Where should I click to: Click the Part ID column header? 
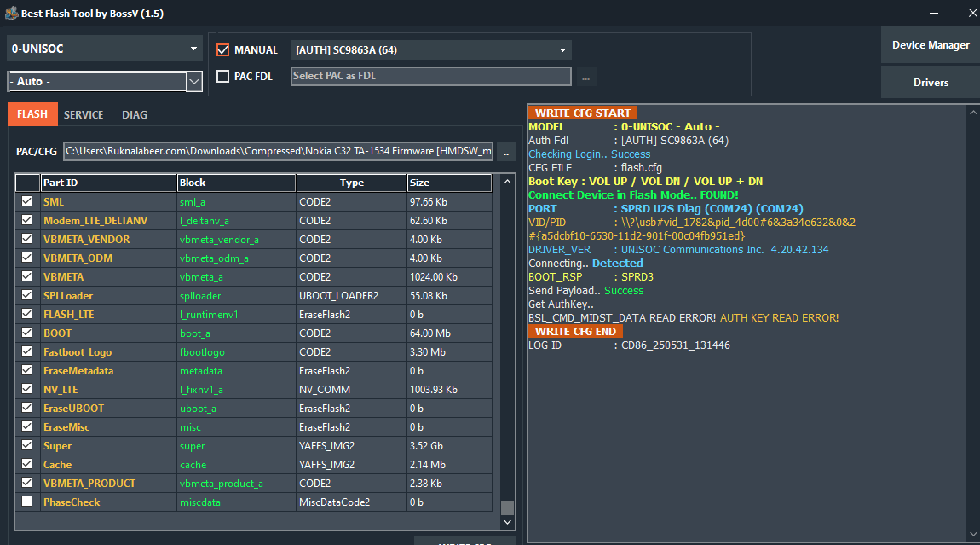tap(108, 183)
